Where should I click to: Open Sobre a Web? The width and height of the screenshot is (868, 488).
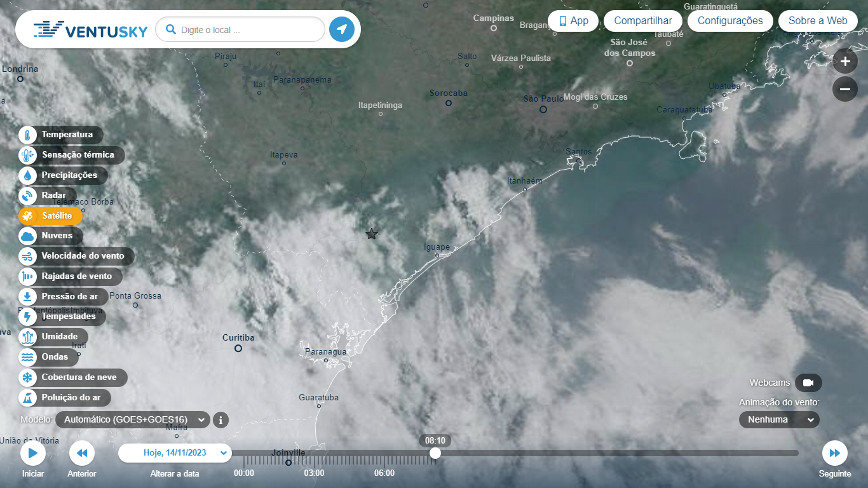click(x=818, y=20)
